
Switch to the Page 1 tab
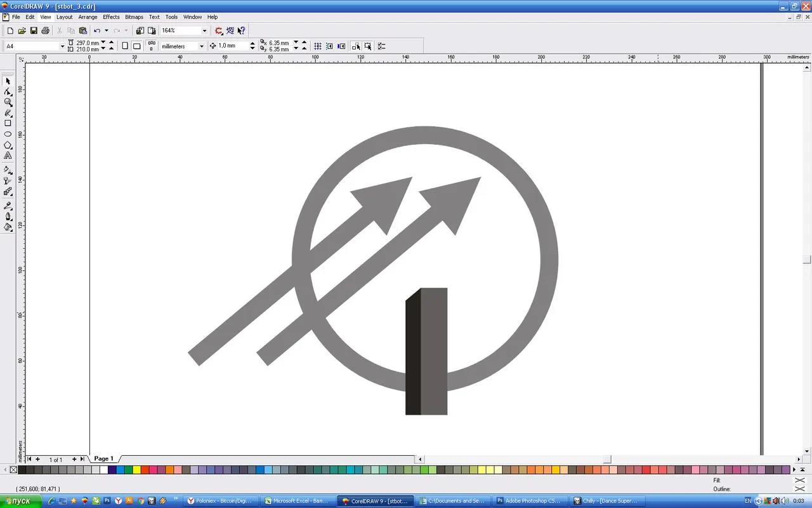(103, 458)
